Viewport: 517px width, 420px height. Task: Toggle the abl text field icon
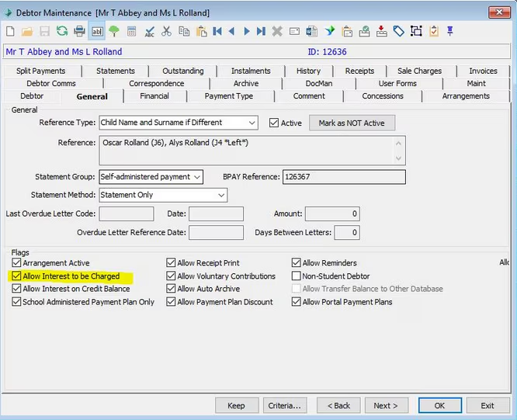[x=97, y=31]
